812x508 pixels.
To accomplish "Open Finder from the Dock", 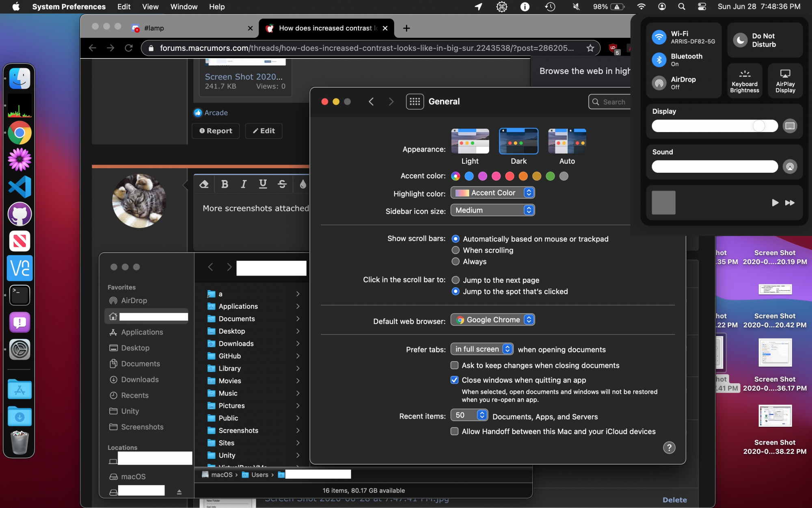I will (x=19, y=78).
